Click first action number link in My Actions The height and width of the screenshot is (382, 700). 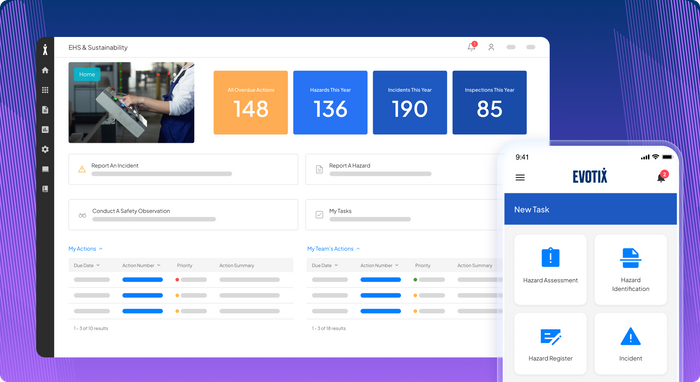pyautogui.click(x=142, y=280)
